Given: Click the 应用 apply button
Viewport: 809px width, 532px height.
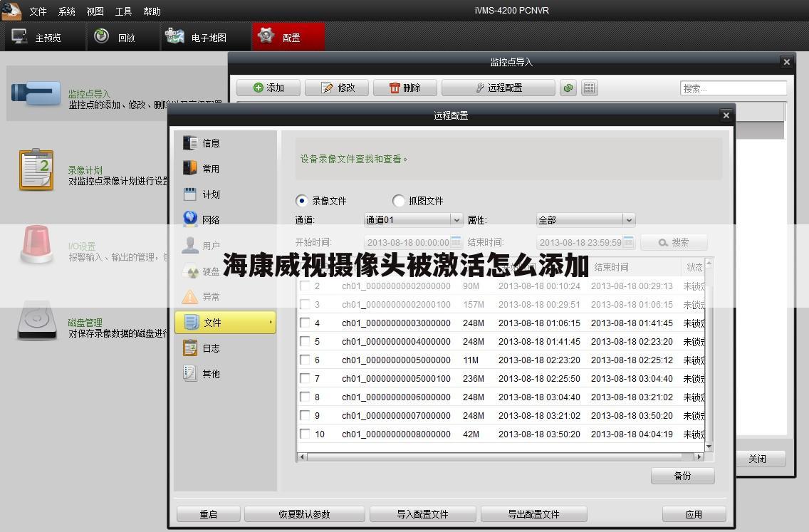Looking at the screenshot, I should click(x=694, y=514).
